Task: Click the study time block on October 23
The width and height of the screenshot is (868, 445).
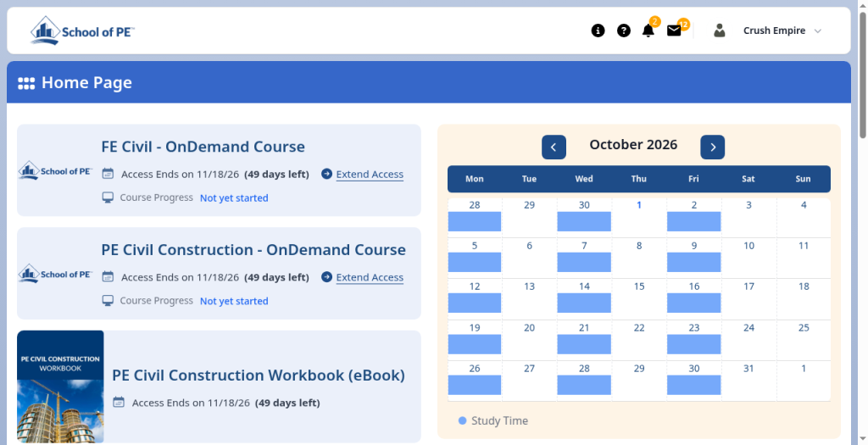Action: pyautogui.click(x=693, y=344)
